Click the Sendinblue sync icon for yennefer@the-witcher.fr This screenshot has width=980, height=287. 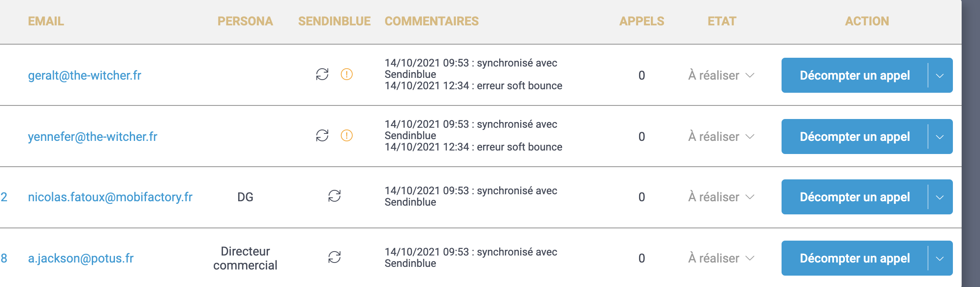322,136
